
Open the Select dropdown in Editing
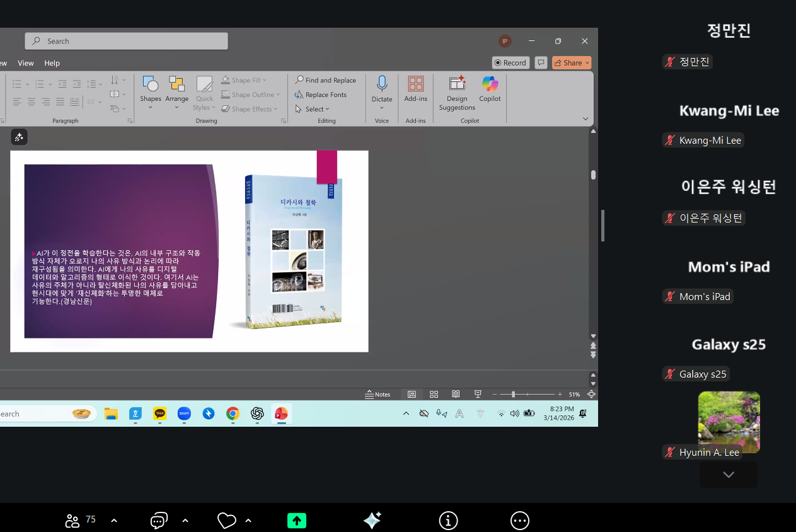(314, 109)
